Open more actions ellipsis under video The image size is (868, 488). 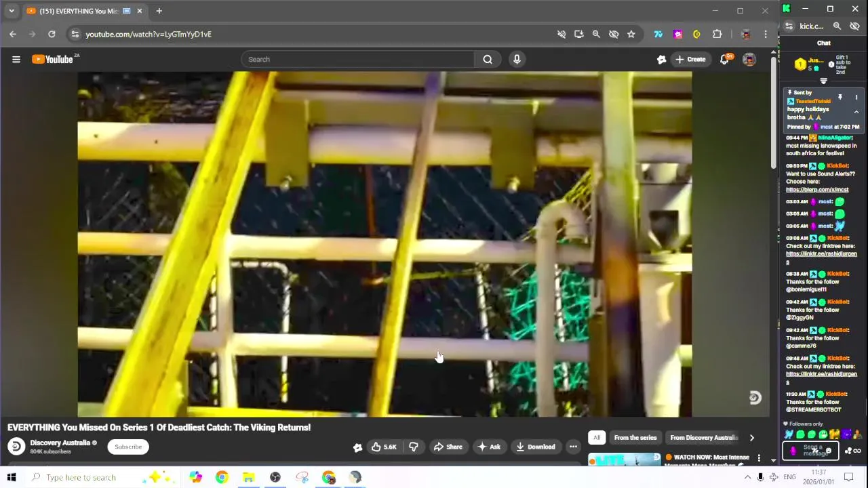(x=573, y=447)
